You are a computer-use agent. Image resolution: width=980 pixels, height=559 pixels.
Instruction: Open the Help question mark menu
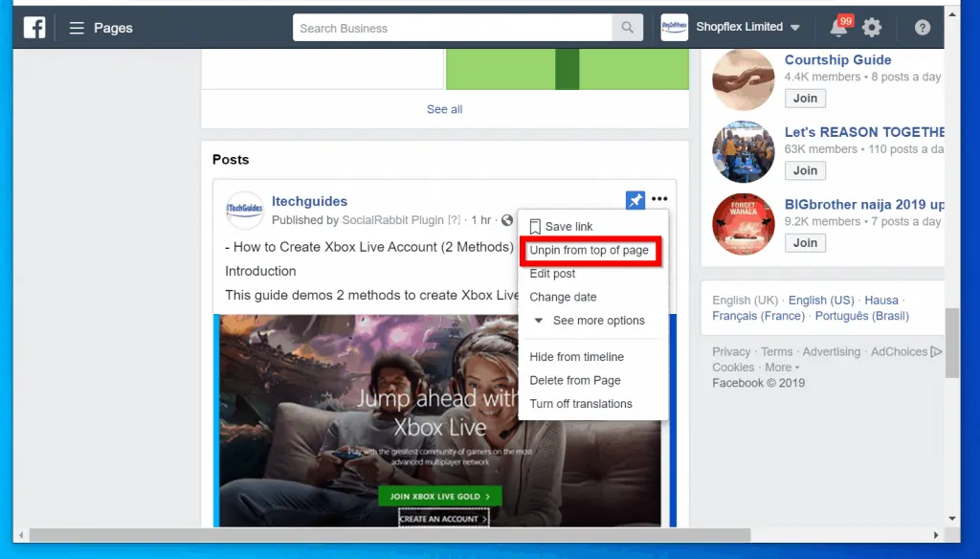922,27
